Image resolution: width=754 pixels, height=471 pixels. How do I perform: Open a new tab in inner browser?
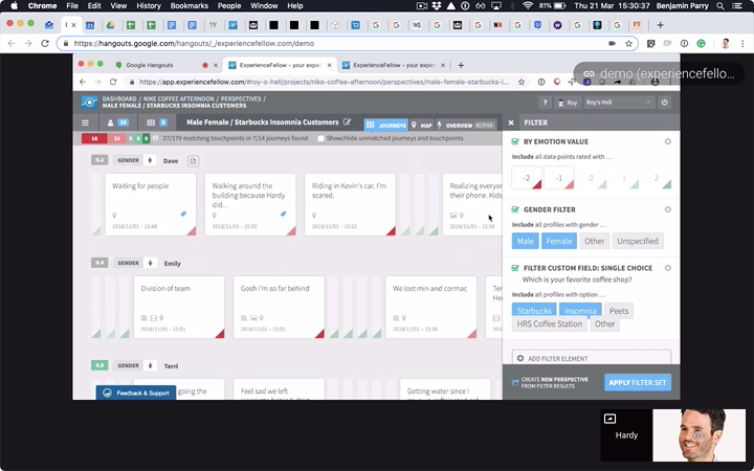[x=461, y=65]
